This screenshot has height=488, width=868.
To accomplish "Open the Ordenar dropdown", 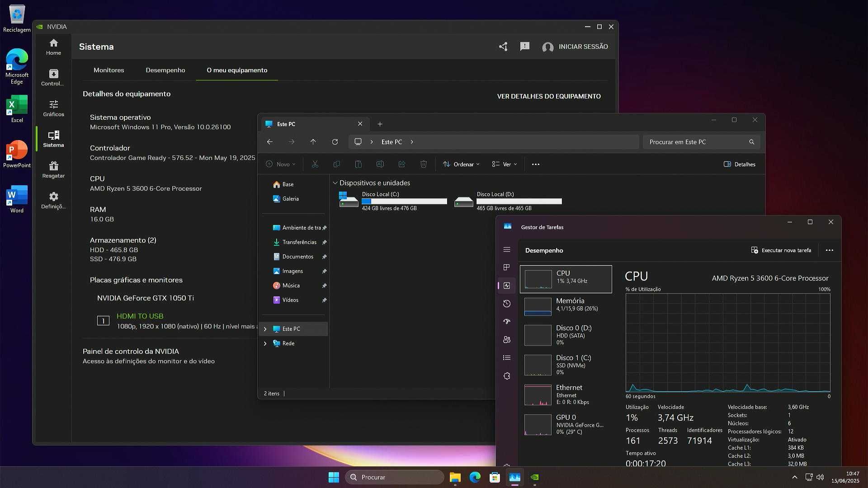I will (461, 164).
